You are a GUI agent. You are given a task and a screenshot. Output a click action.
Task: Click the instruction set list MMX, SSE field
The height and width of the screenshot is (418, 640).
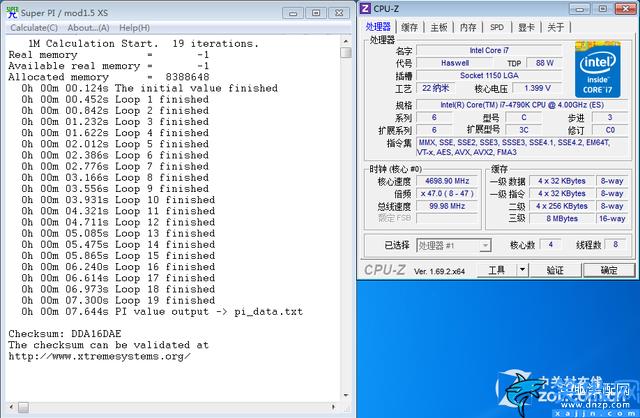click(522, 147)
